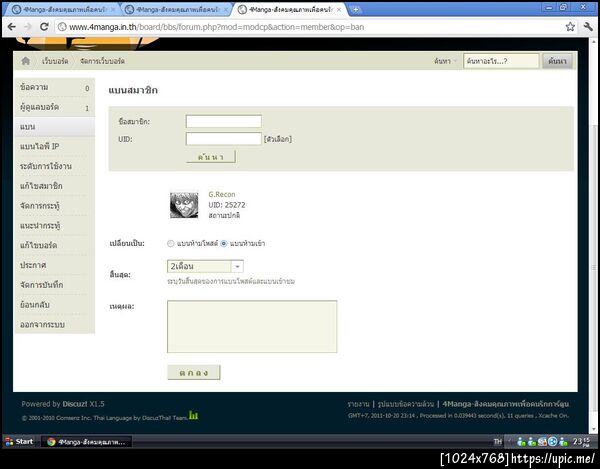The height and width of the screenshot is (469, 600).
Task: Go to forum home via house icon
Action: [26, 61]
